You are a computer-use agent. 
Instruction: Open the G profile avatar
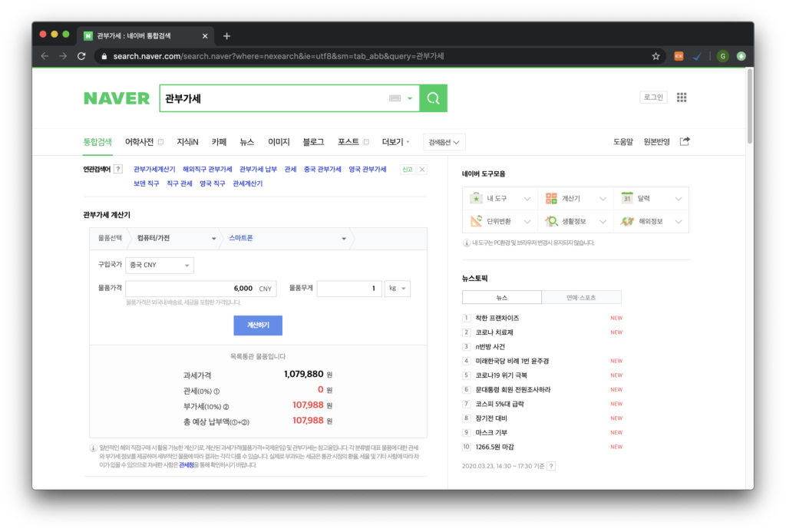coord(722,56)
